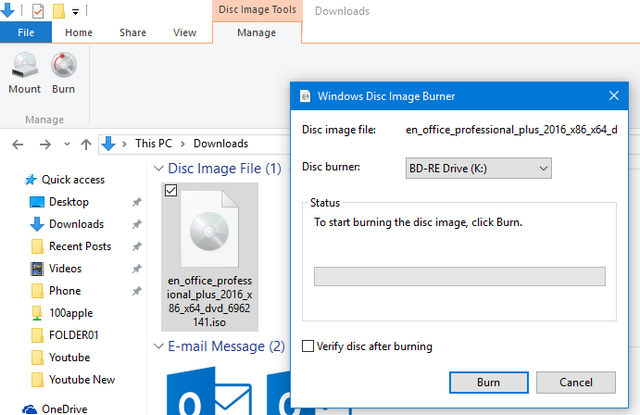Click Downloads in the address bar
The image size is (640, 415).
click(x=221, y=144)
